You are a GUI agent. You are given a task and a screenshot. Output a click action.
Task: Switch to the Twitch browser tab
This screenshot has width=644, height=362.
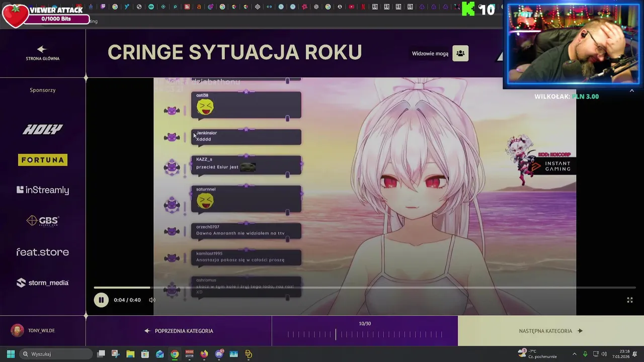(103, 7)
